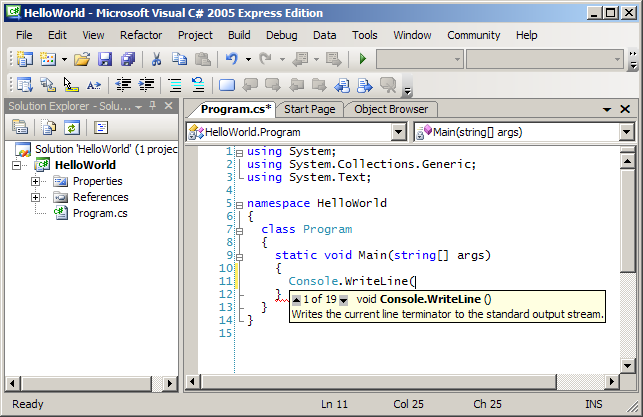Start debugging with the green play icon

coord(363,59)
